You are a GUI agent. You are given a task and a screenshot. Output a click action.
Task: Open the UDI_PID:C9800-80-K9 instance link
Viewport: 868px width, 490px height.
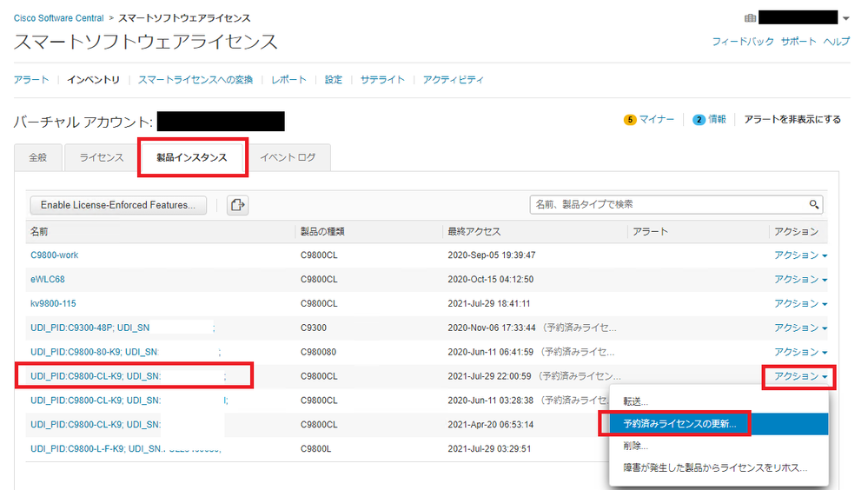pyautogui.click(x=95, y=352)
